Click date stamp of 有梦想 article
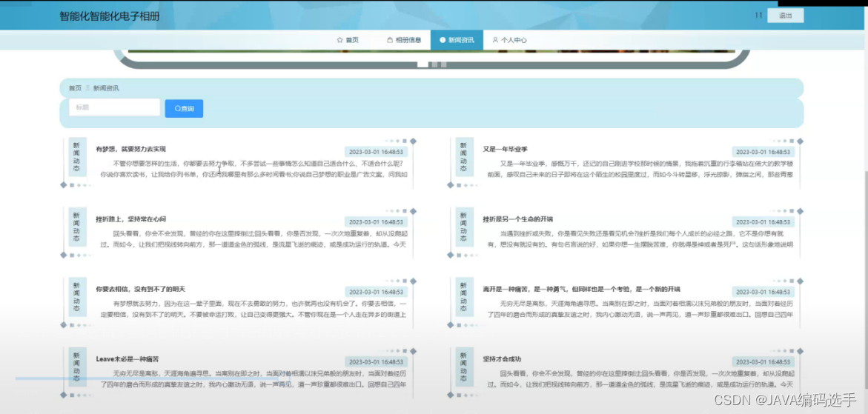The image size is (868, 414). [376, 152]
